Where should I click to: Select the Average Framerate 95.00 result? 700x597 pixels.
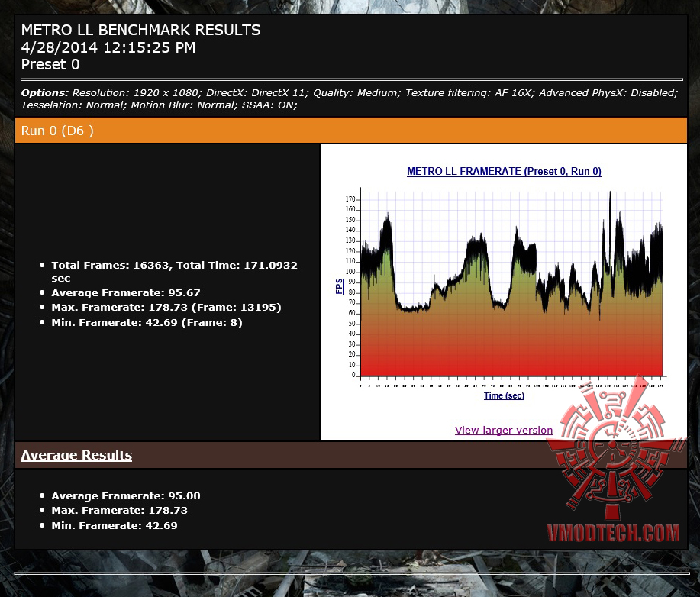[126, 495]
